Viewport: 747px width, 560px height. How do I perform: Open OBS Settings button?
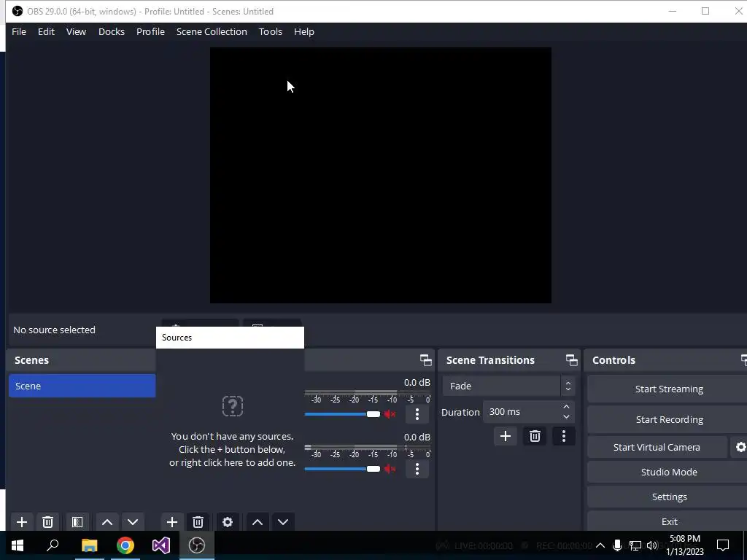(x=668, y=497)
